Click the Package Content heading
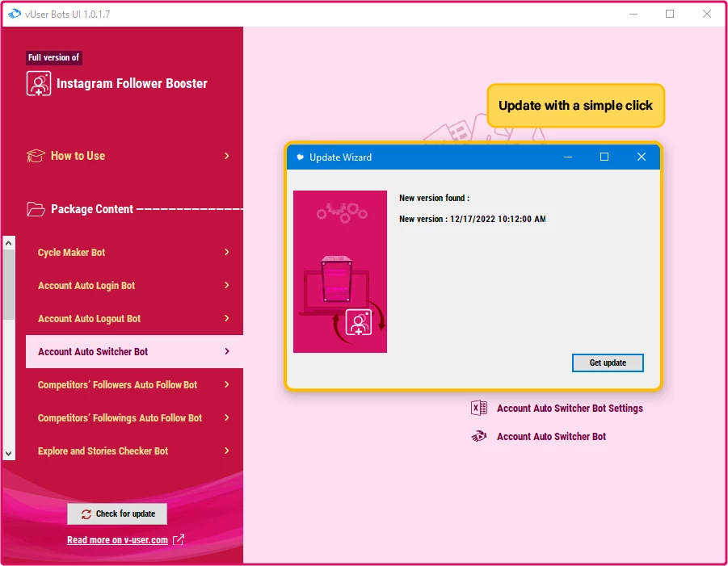728x566 pixels. pos(92,209)
